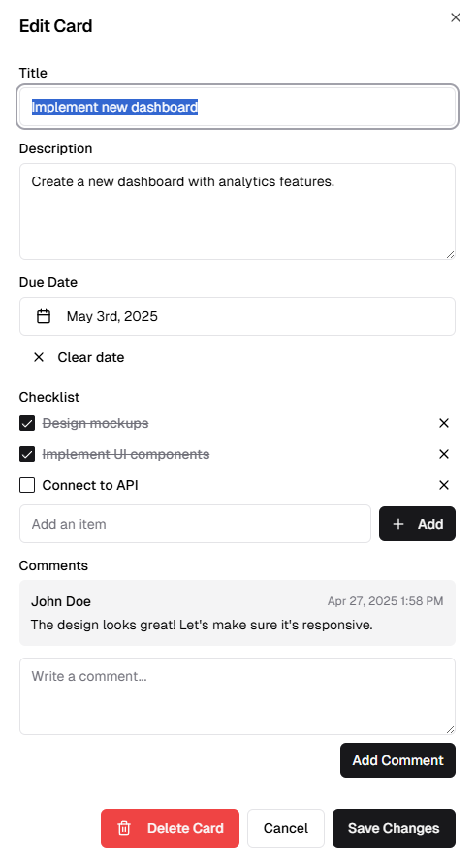Close the Edit Card dialog with the X

(455, 17)
